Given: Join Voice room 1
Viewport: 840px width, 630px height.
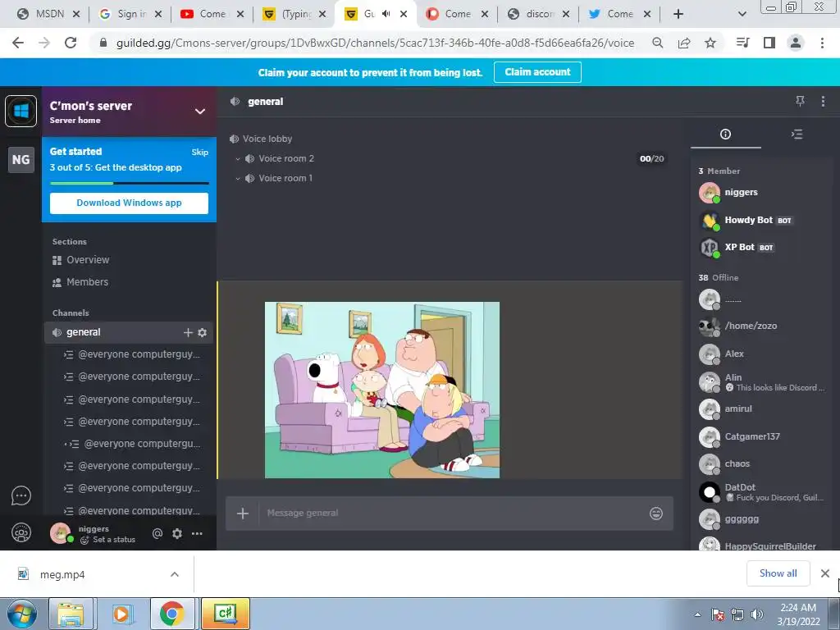Looking at the screenshot, I should pos(285,178).
